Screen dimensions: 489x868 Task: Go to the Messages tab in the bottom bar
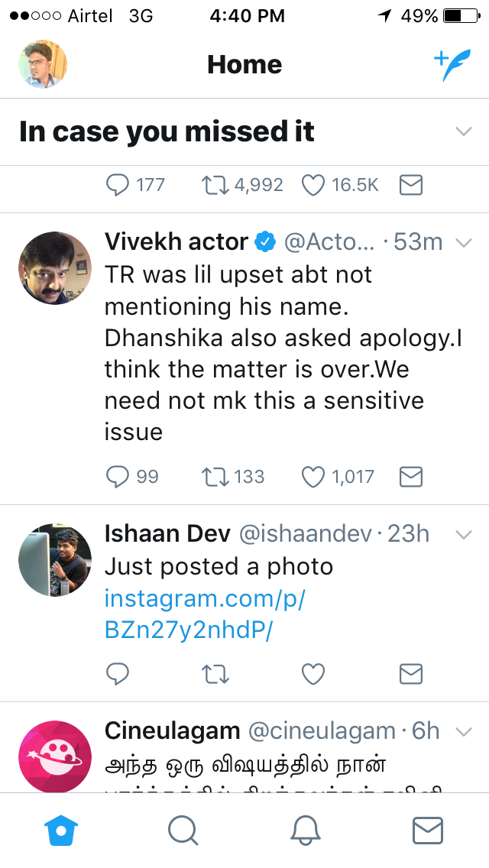tap(428, 830)
